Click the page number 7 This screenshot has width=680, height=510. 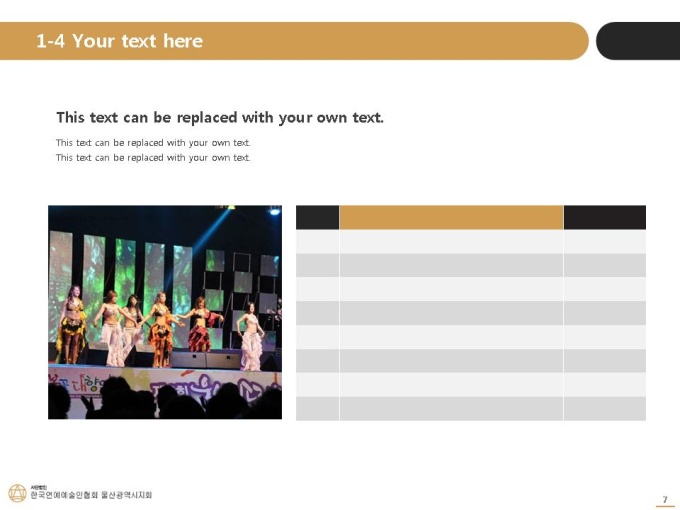[x=665, y=499]
